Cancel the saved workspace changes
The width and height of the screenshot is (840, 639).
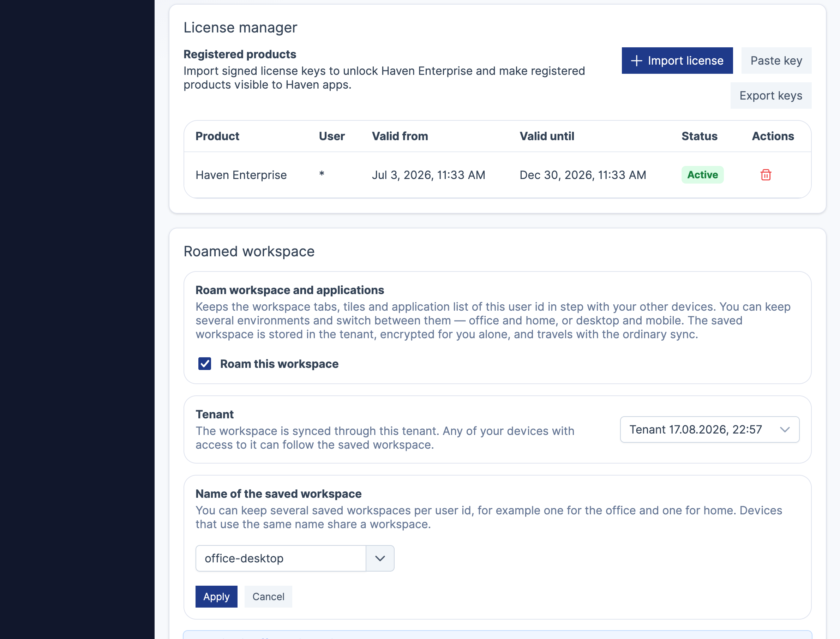[x=268, y=596]
